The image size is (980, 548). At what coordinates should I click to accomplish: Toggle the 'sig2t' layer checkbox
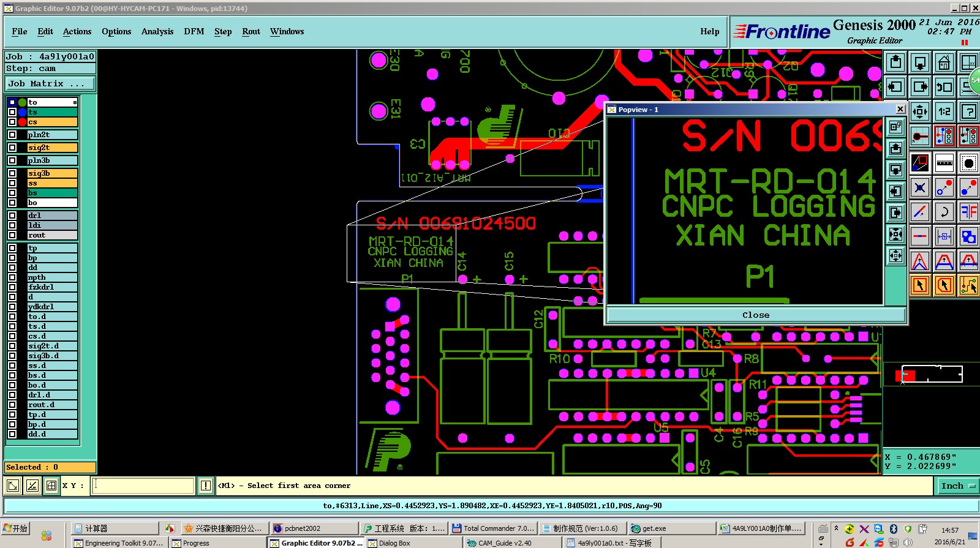[12, 148]
